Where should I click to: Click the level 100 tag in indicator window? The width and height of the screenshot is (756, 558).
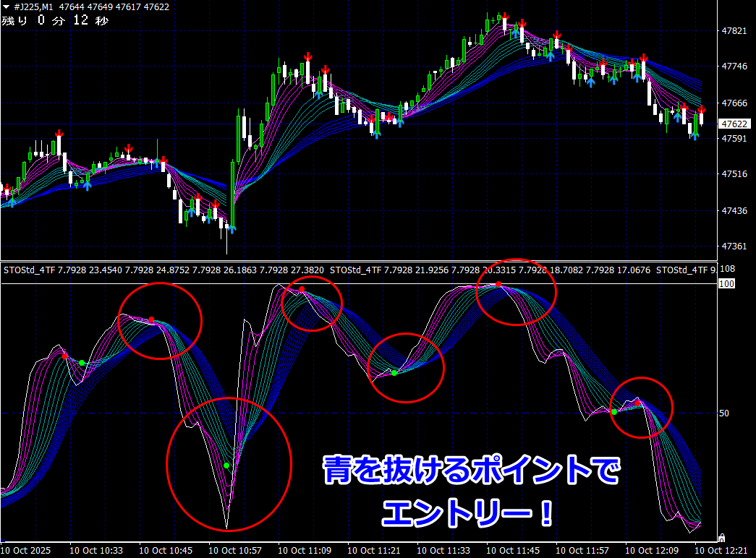[x=727, y=284]
